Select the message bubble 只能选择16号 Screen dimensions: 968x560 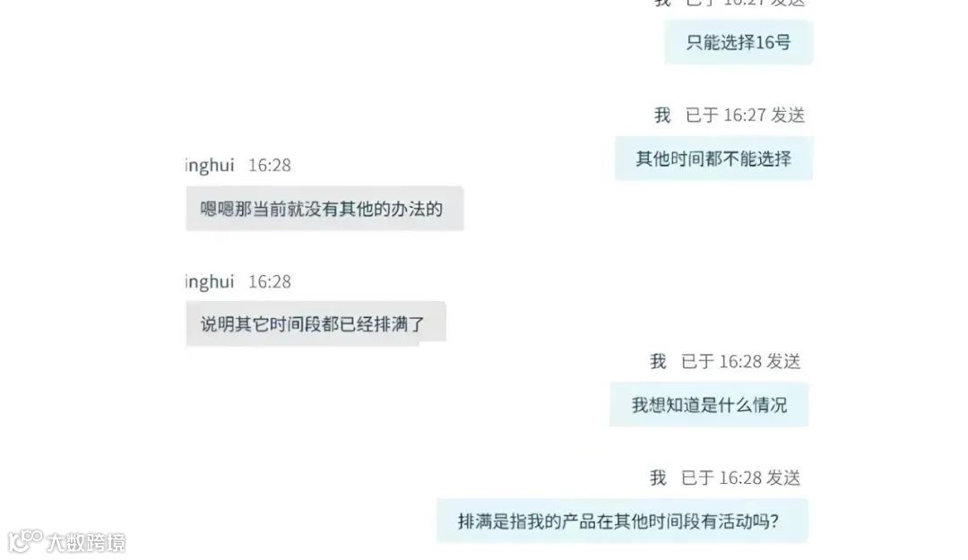tap(739, 43)
